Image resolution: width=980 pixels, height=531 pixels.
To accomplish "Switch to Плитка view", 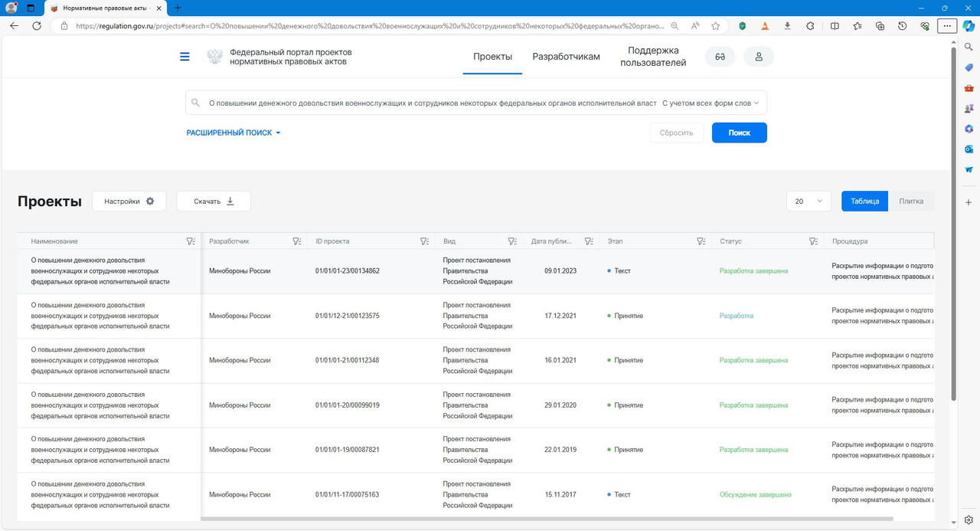I will point(911,201).
